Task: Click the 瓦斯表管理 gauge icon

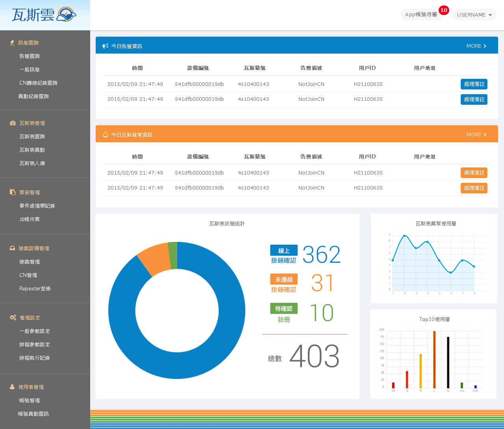Action: tap(13, 123)
